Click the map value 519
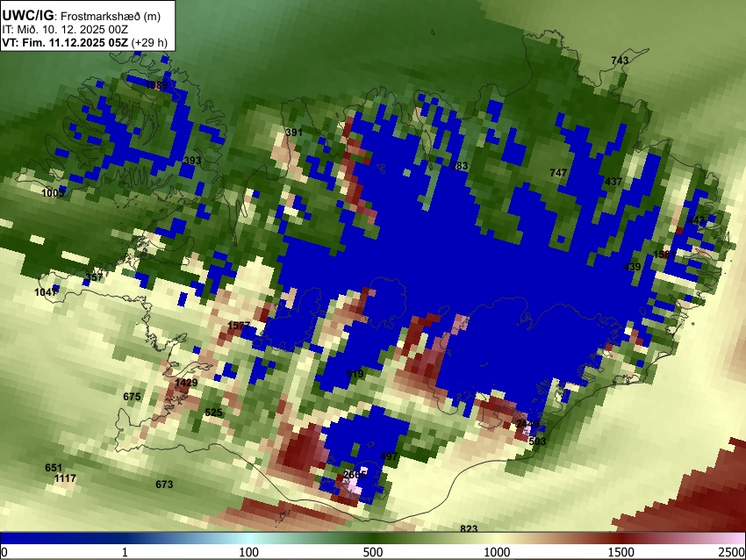 (x=355, y=374)
